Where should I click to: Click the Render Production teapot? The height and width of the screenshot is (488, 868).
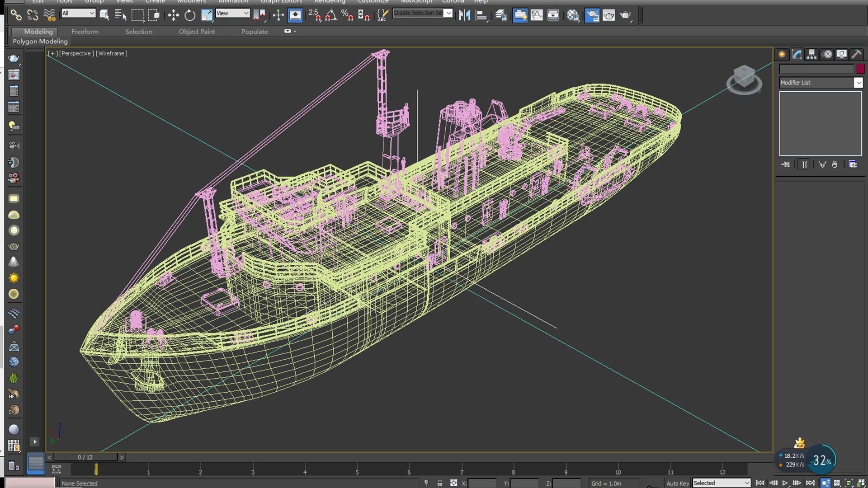626,15
